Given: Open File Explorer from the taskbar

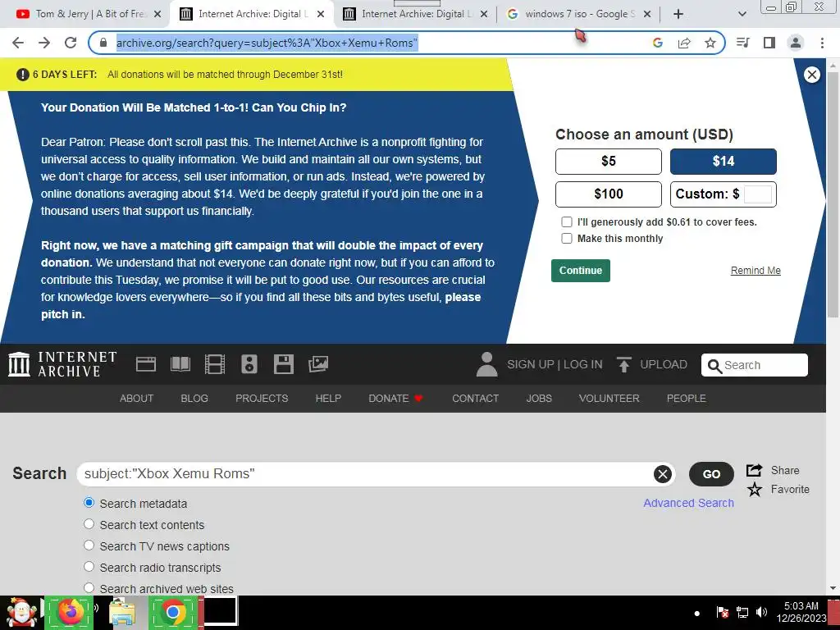Looking at the screenshot, I should click(x=122, y=612).
